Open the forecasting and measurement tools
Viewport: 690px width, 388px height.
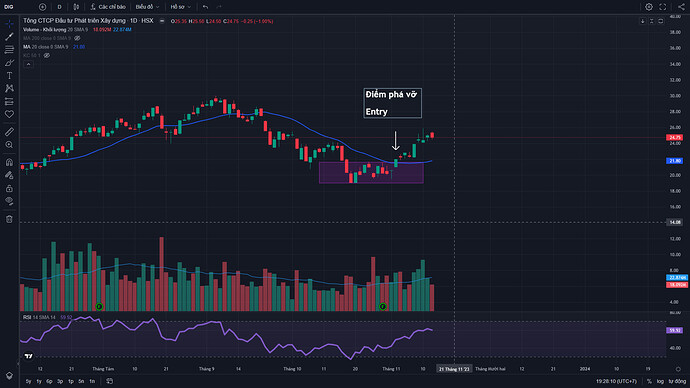click(9, 102)
